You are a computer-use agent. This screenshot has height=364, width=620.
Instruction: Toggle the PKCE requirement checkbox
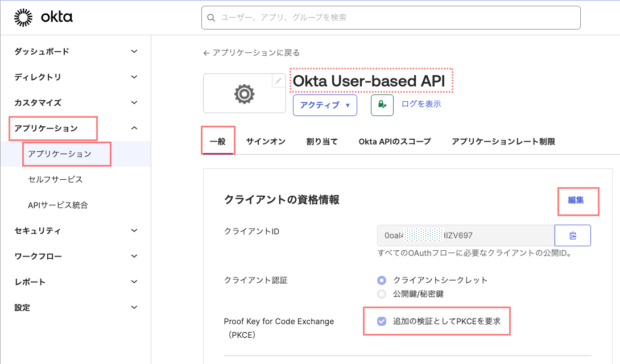click(x=382, y=321)
